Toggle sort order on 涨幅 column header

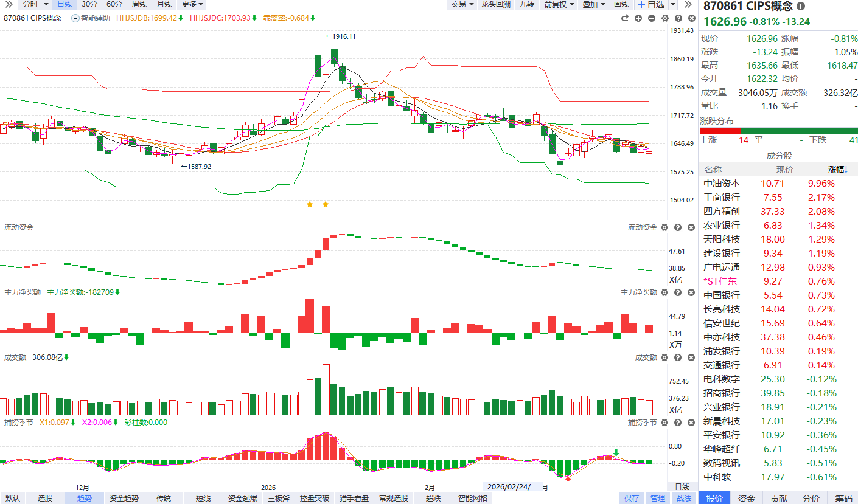pos(837,170)
